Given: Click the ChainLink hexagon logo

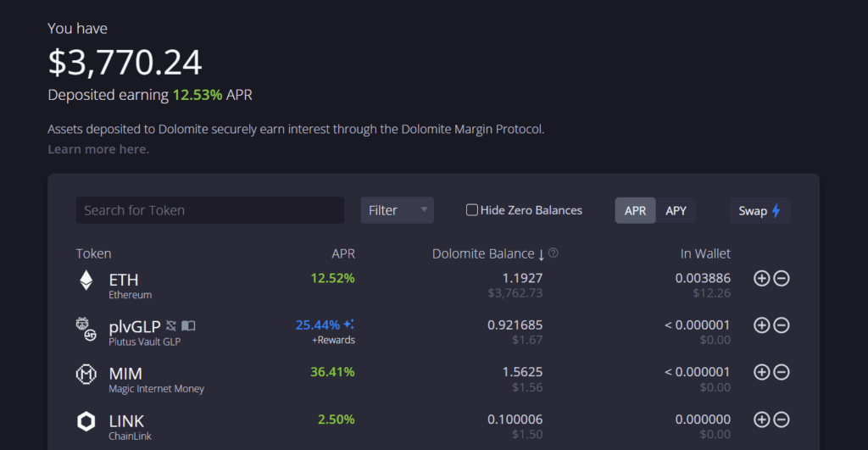Looking at the screenshot, I should click(x=86, y=421).
